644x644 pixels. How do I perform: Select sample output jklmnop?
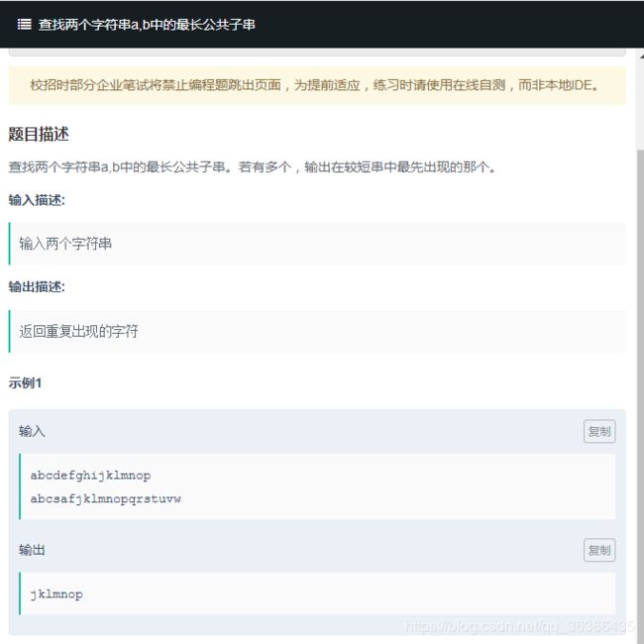pyautogui.click(x=56, y=593)
